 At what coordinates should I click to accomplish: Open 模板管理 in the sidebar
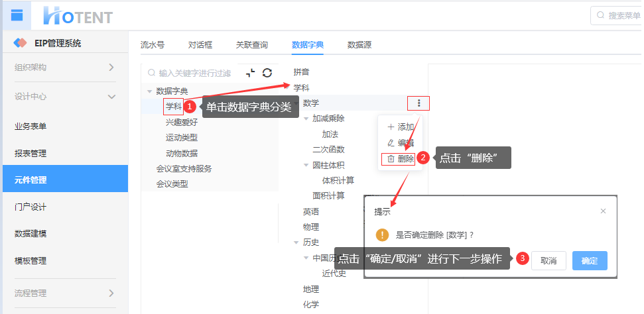coord(31,260)
